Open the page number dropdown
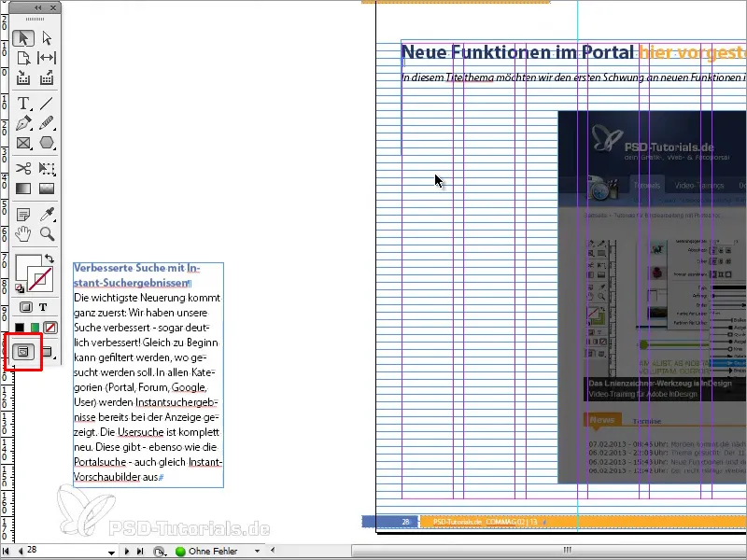This screenshot has width=747, height=560. coord(112,550)
